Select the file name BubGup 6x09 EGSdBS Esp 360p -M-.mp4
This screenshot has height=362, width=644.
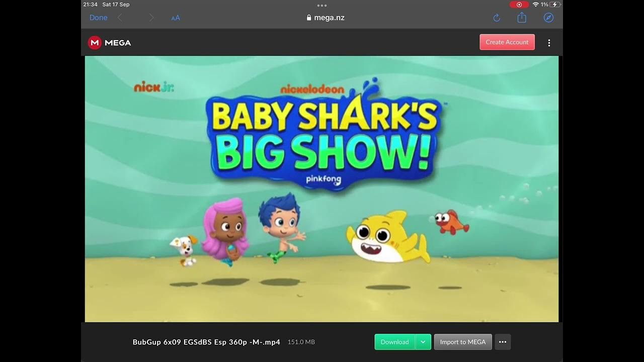click(x=206, y=342)
